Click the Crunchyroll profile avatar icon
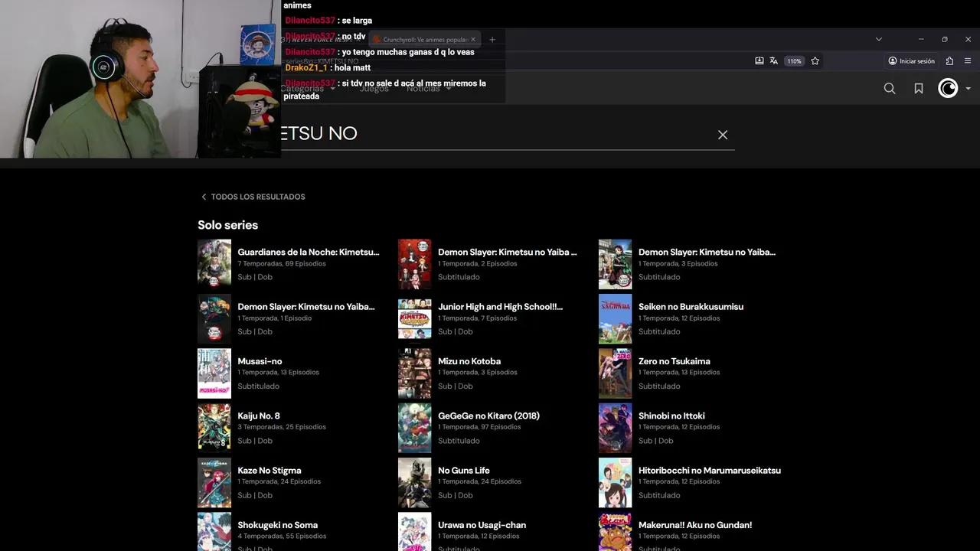The image size is (980, 551). coord(948,89)
